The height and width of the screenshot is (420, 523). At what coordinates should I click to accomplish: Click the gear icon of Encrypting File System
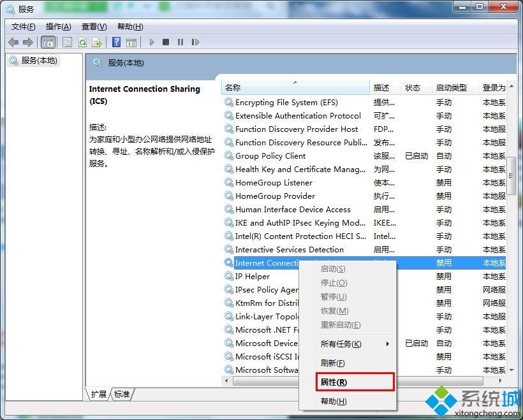click(229, 103)
